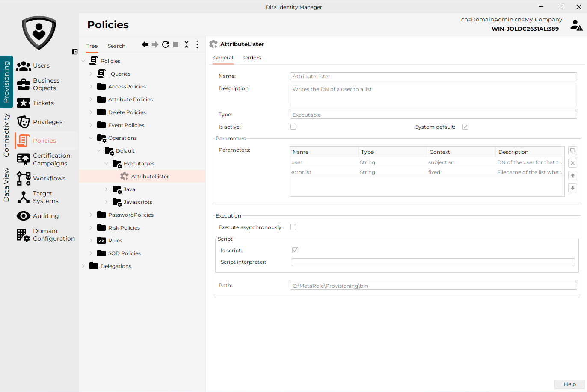Open Certification Campaigns icon

pos(24,159)
